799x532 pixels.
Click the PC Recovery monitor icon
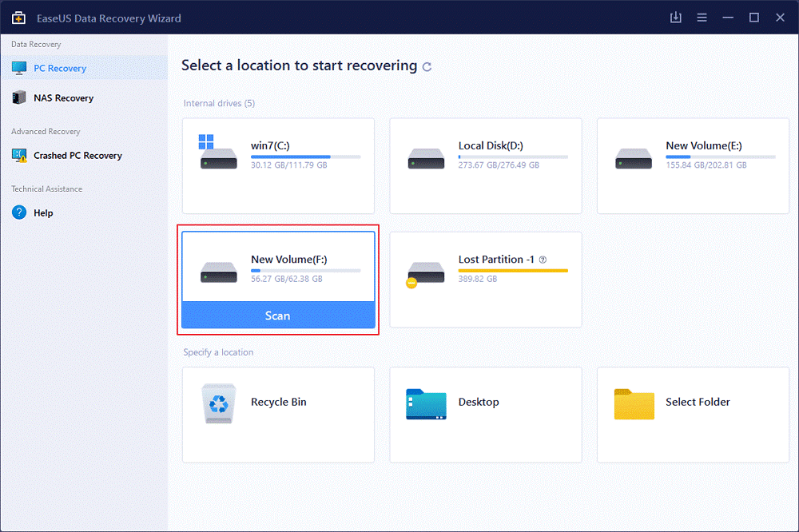(19, 68)
